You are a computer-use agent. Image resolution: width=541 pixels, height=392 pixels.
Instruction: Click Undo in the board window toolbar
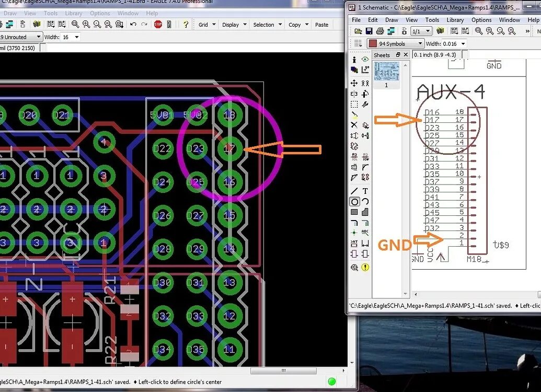point(133,24)
